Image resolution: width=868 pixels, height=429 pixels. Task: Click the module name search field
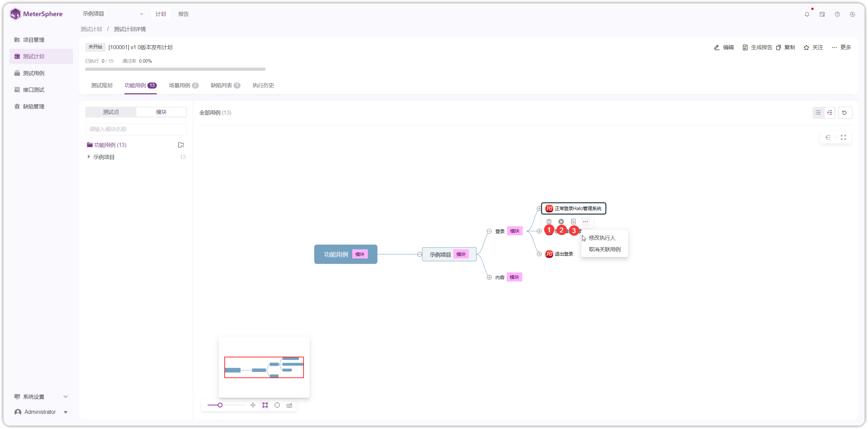(136, 129)
